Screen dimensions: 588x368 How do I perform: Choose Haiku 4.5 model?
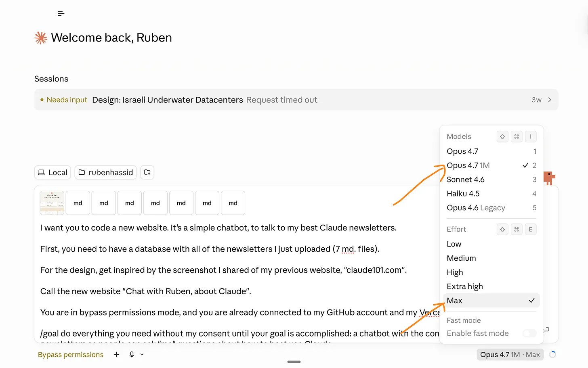pyautogui.click(x=491, y=194)
